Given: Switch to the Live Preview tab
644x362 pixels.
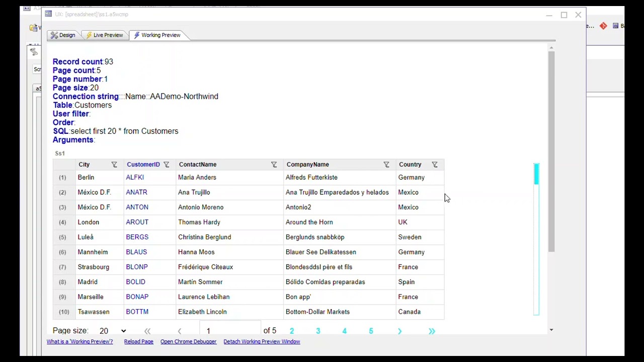Looking at the screenshot, I should (104, 35).
